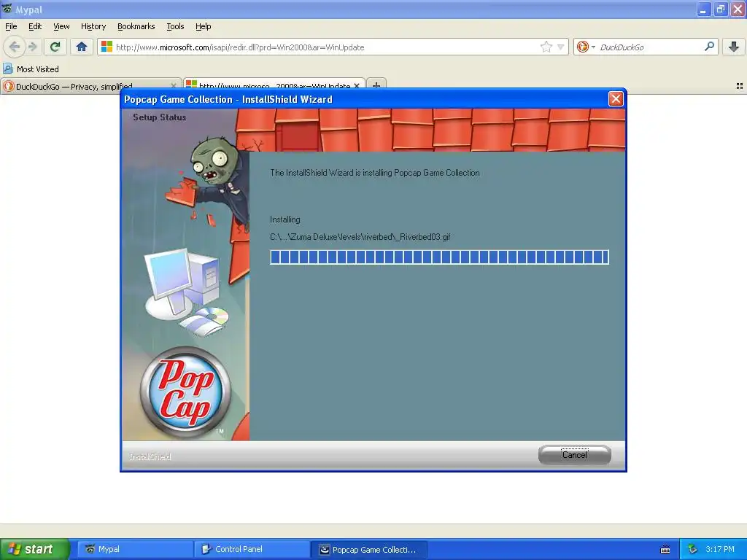747x560 pixels.
Task: Click the Safely Remove Hardware tray icon
Action: 693,549
